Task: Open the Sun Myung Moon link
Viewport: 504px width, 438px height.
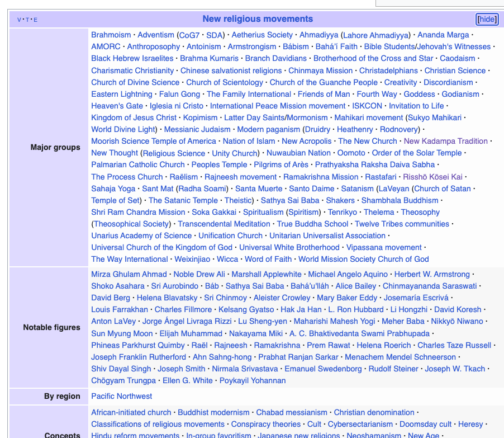Action: [x=122, y=333]
